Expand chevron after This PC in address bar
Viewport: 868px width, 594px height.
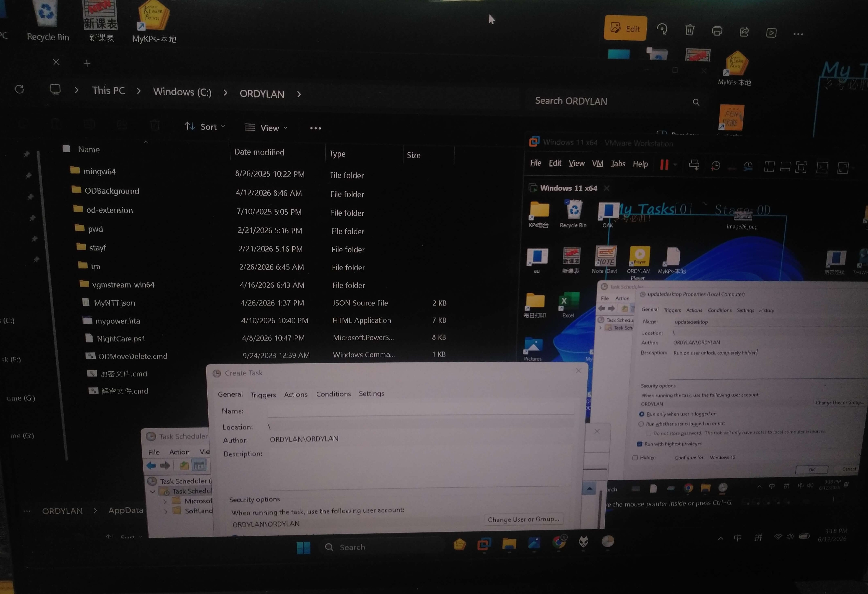[139, 91]
